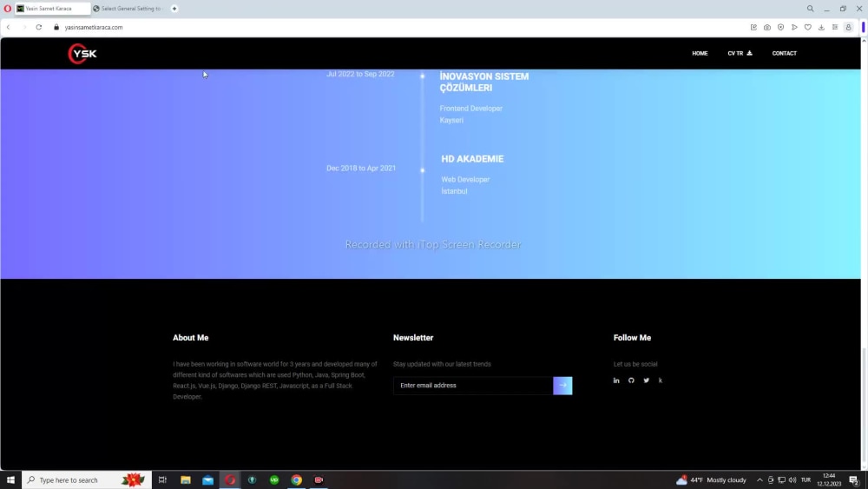This screenshot has width=868, height=489.
Task: Open Mail app from taskbar
Action: point(207,480)
